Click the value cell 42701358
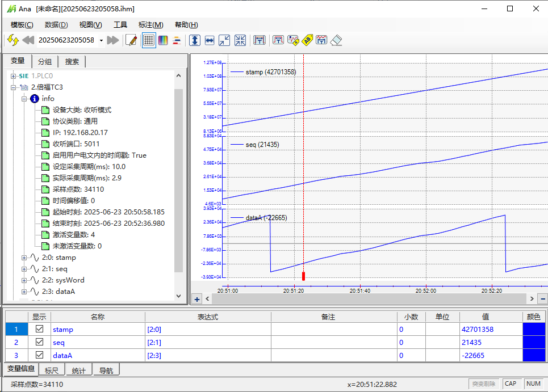Viewport: 548px width, 392px height. tap(491, 329)
